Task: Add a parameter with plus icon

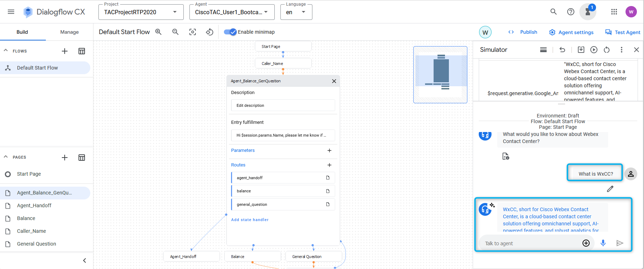Action: [329, 150]
